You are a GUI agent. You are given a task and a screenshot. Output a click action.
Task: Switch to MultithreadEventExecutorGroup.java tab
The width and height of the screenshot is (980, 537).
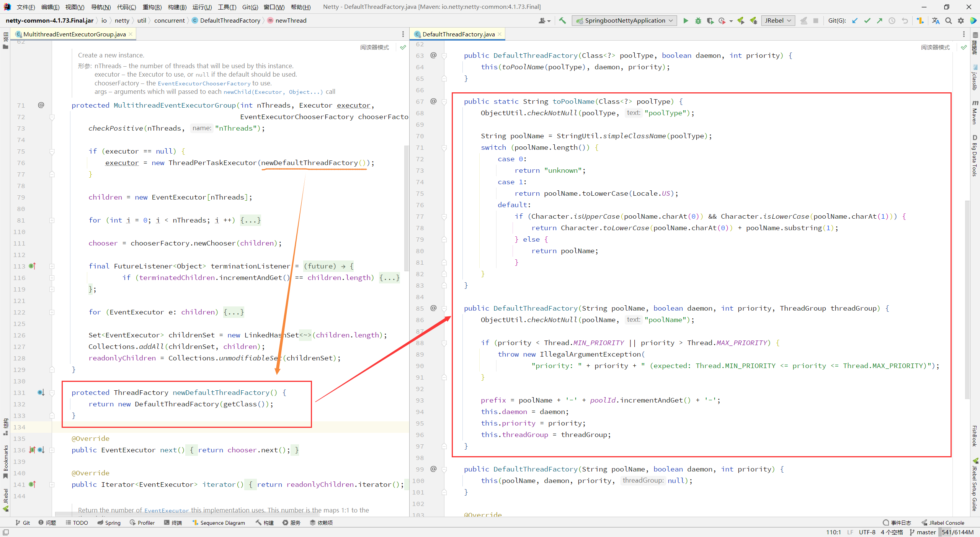74,34
